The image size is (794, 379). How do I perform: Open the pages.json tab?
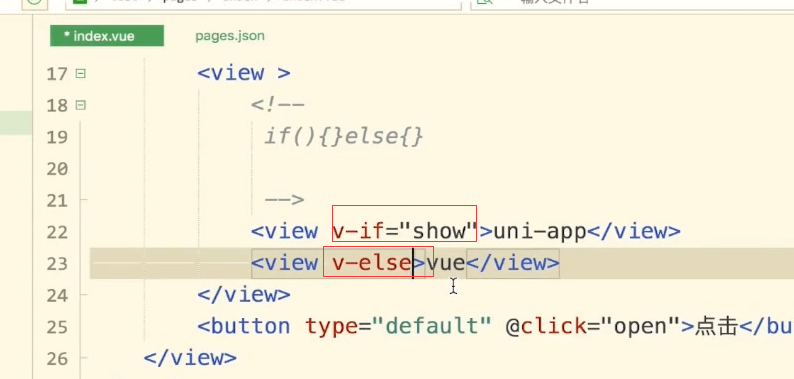coord(230,36)
